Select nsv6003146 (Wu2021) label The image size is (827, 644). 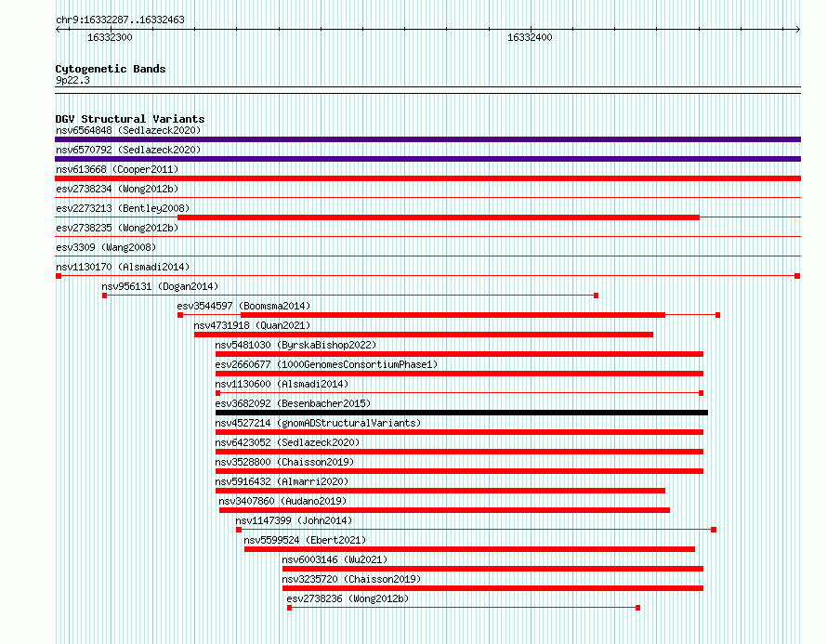(335, 559)
